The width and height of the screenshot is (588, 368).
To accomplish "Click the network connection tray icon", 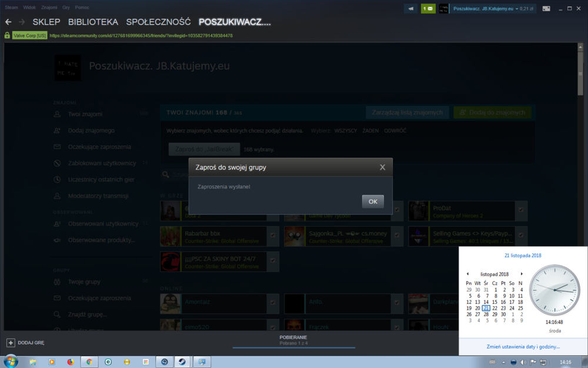I will [x=543, y=362].
